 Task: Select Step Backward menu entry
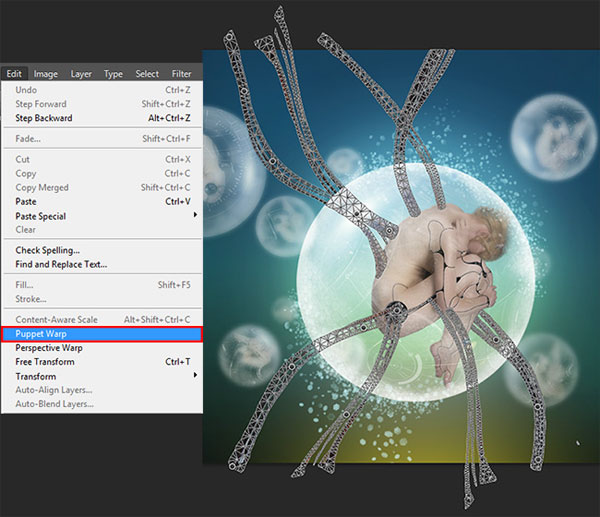pos(102,118)
